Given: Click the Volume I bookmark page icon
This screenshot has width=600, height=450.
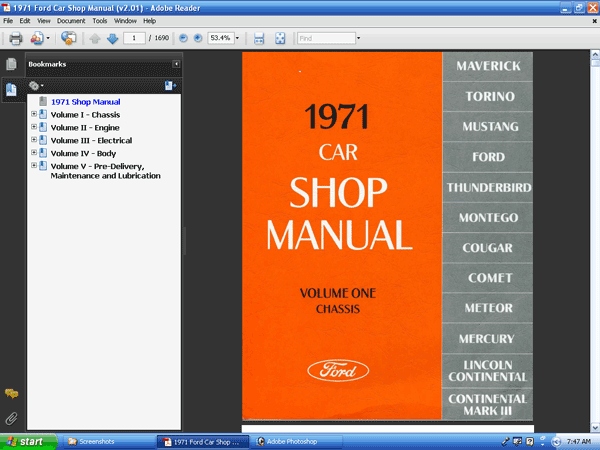Looking at the screenshot, I should pos(43,114).
